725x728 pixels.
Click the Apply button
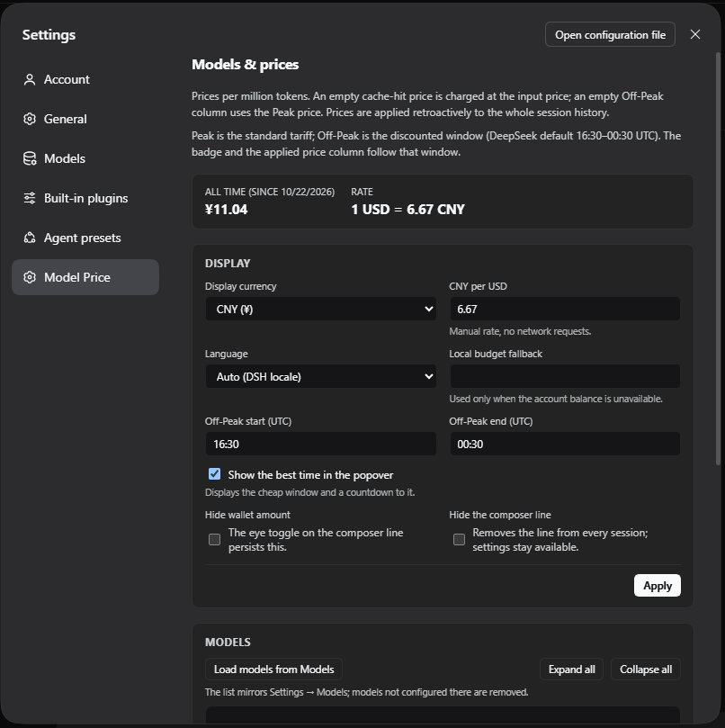[x=658, y=586]
